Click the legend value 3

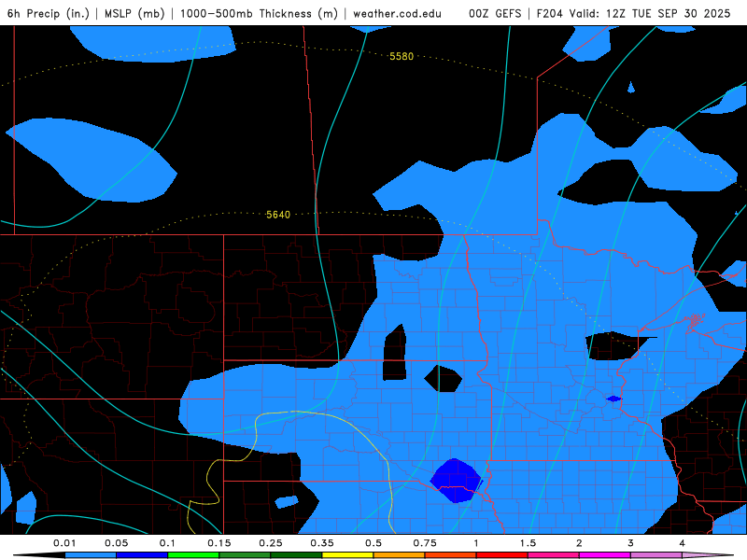631,543
